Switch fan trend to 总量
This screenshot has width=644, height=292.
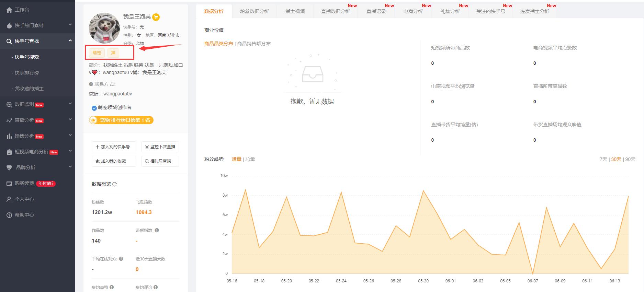[250, 159]
